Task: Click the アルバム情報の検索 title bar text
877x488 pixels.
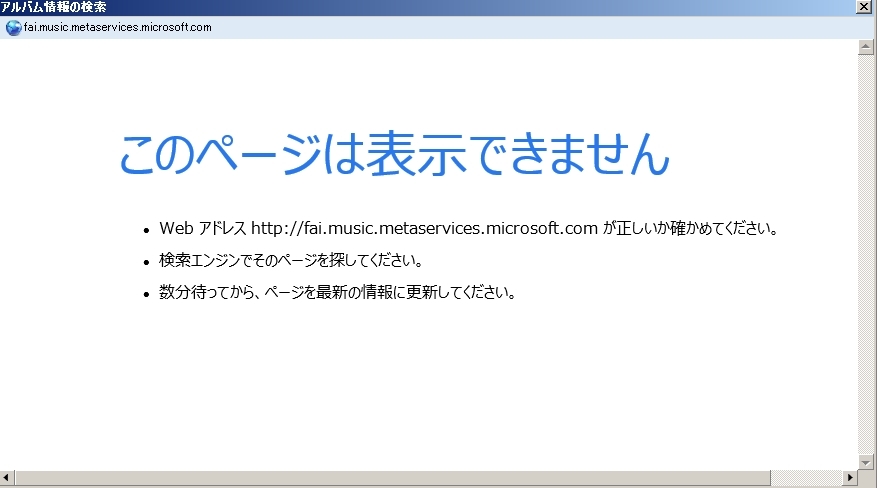Action: point(54,7)
